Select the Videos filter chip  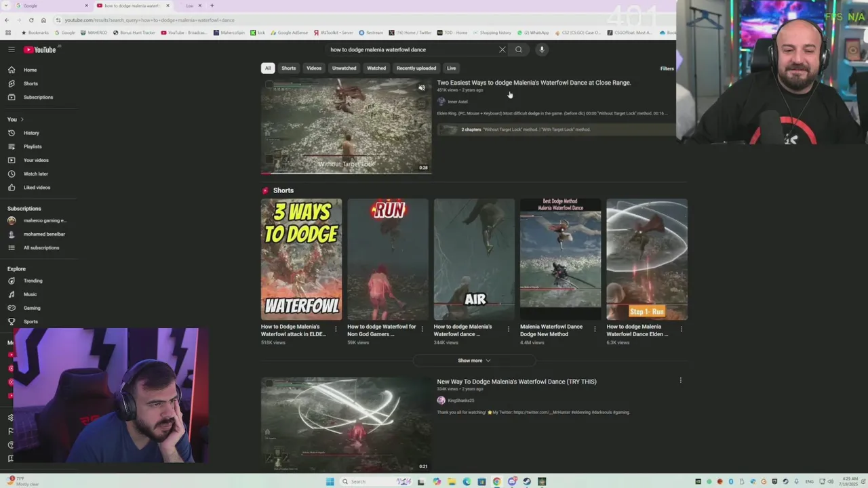[314, 68]
